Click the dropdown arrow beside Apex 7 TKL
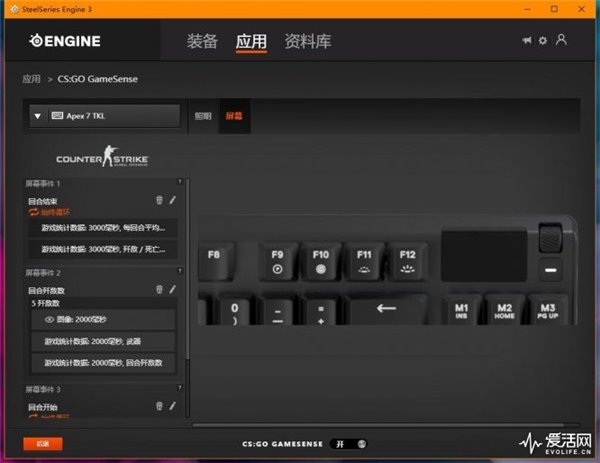This screenshot has height=463, width=600. click(x=38, y=116)
